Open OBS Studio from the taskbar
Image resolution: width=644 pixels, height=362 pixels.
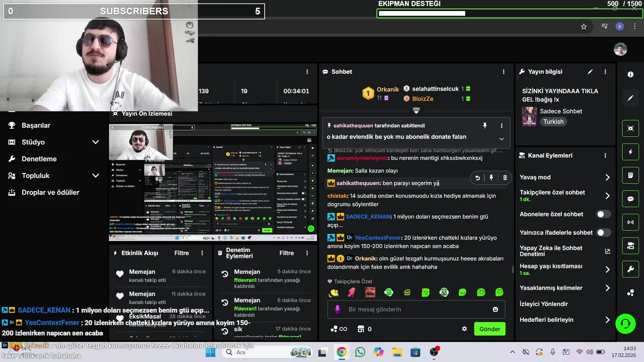tap(434, 352)
